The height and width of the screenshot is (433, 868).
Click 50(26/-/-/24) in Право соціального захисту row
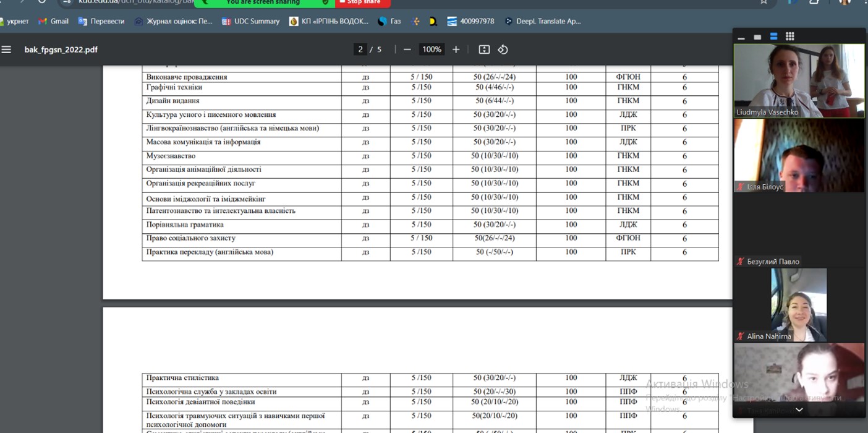(x=495, y=238)
